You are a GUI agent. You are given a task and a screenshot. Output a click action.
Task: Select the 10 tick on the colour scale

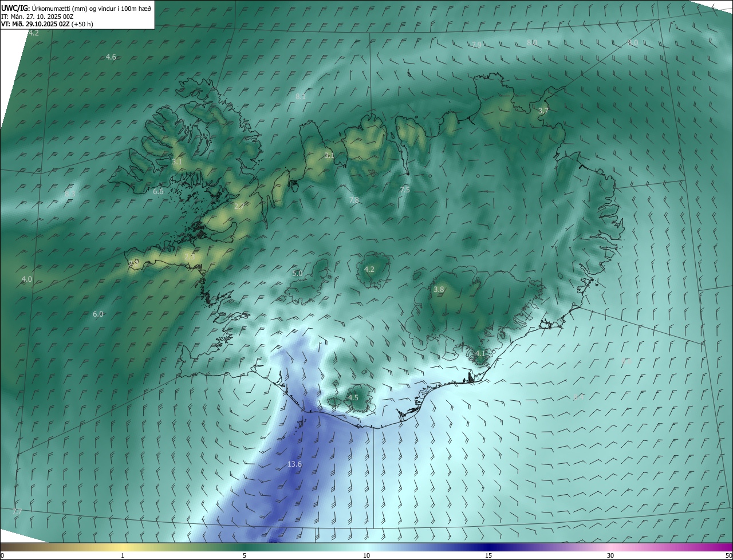point(366,555)
